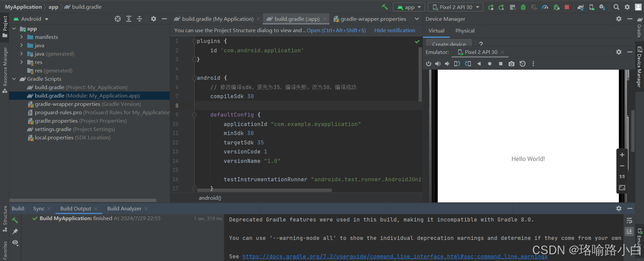This screenshot has width=644, height=261.
Task: Switch to Physical tab in Device Manager
Action: click(x=465, y=31)
